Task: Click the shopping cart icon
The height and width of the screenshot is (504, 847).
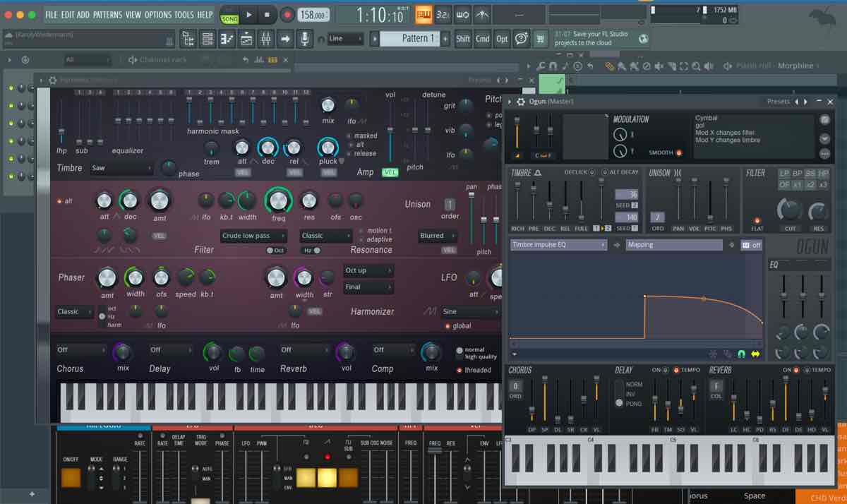Action: (541, 39)
